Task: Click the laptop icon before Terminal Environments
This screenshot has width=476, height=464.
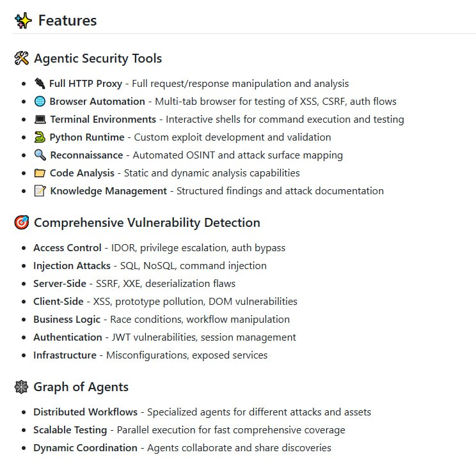Action: pyautogui.click(x=40, y=120)
